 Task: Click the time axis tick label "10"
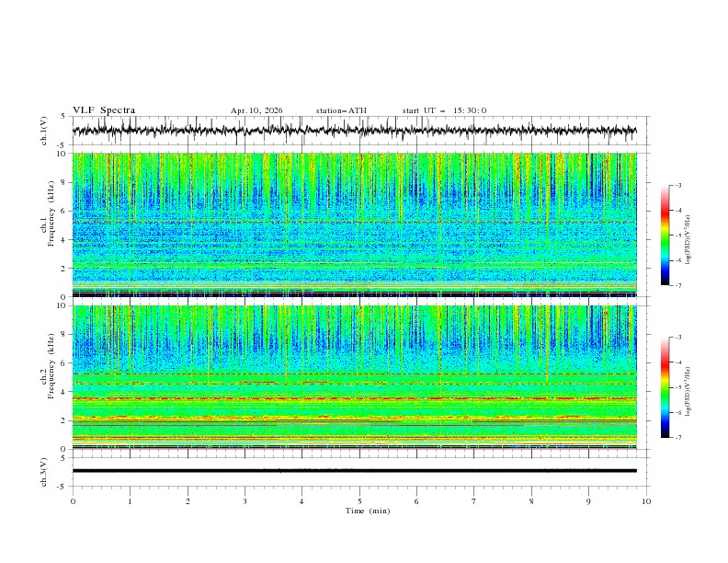[x=646, y=501]
